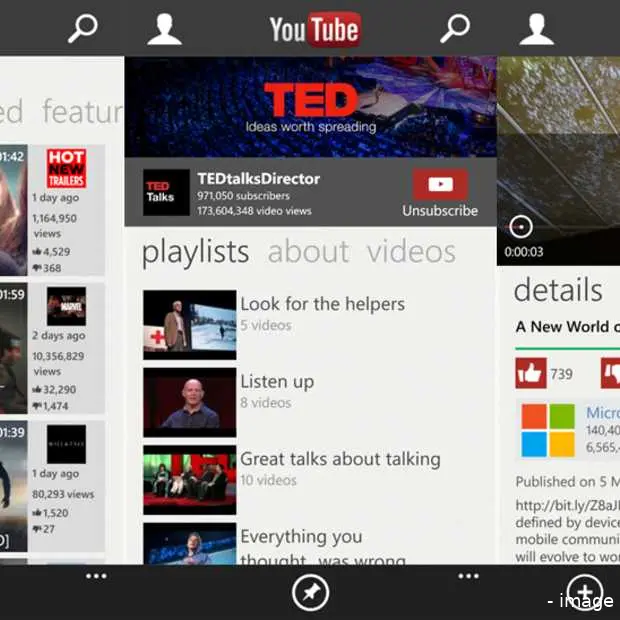Click the add plus icon in bottom bar
This screenshot has height=620, width=620.
pos(585,593)
